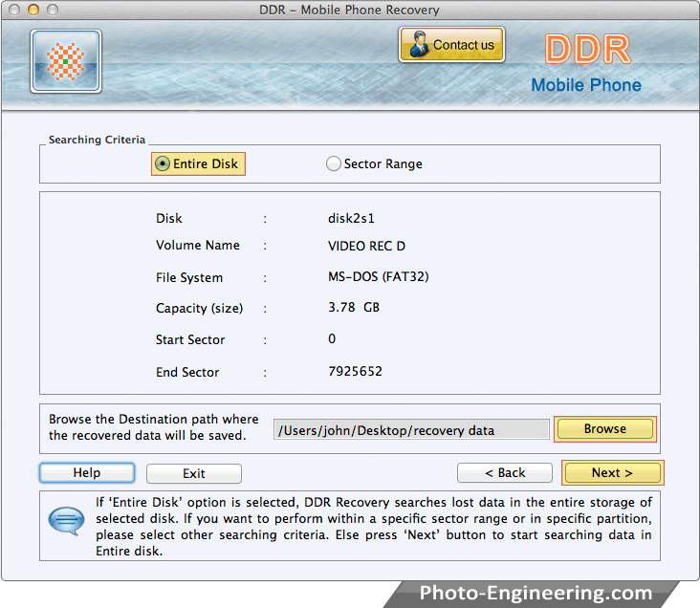Click the End Sector label
The image size is (700, 608).
[187, 372]
